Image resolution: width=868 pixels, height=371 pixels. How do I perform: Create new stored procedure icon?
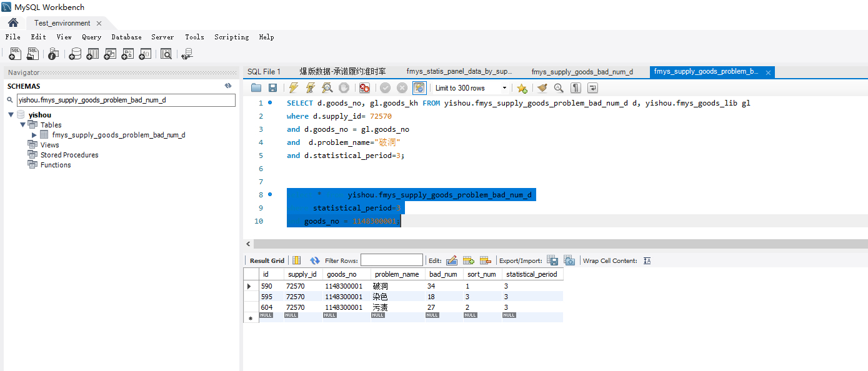[127, 54]
